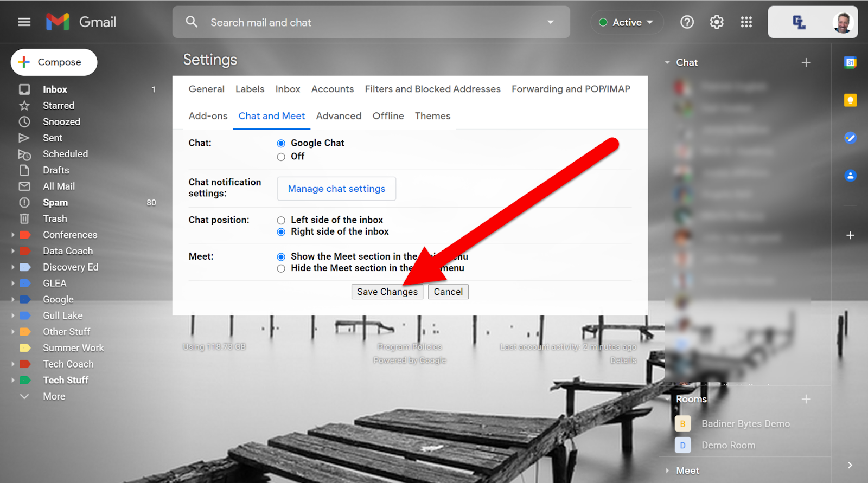Click the Snoozed clock icon
The image size is (868, 483).
point(24,122)
